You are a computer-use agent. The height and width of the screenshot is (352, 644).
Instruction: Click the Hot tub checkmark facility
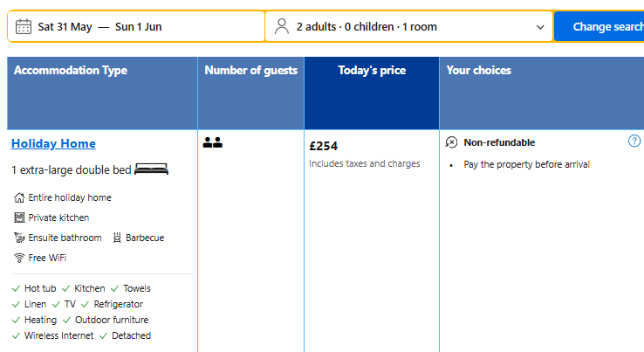coord(37,288)
